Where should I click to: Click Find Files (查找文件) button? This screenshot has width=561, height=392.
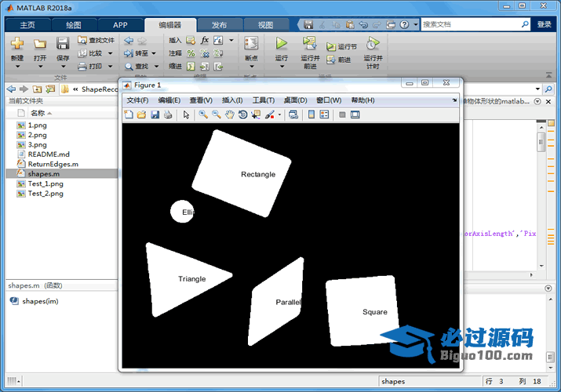(x=97, y=40)
